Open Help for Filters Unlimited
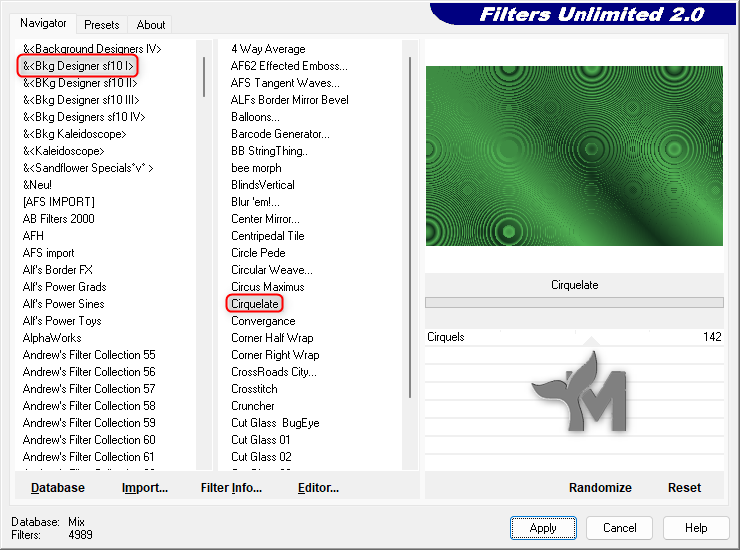The image size is (740, 550). (x=697, y=528)
